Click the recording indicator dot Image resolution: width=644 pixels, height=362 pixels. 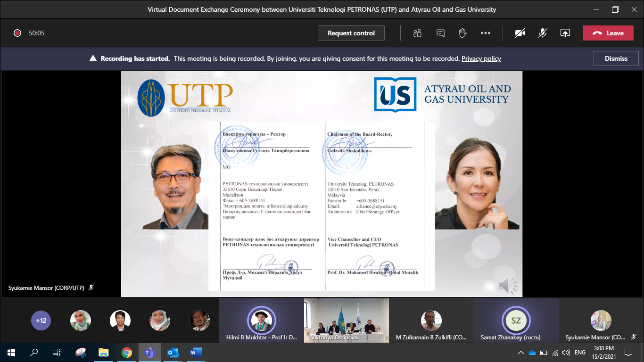pyautogui.click(x=18, y=33)
